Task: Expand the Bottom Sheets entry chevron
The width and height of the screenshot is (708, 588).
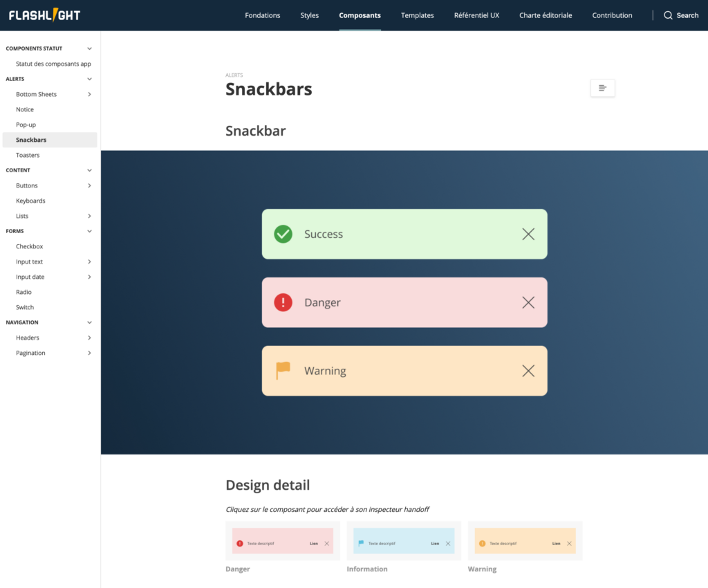Action: pyautogui.click(x=88, y=94)
